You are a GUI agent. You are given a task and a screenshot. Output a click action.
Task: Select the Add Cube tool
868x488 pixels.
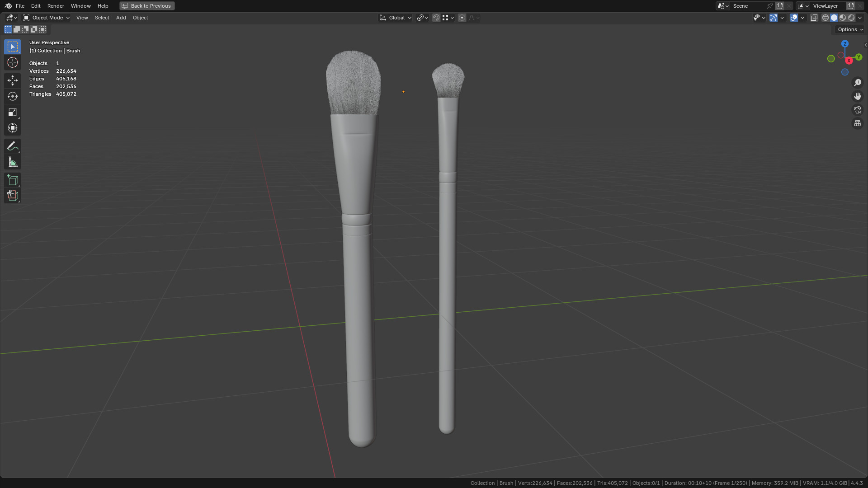click(12, 180)
